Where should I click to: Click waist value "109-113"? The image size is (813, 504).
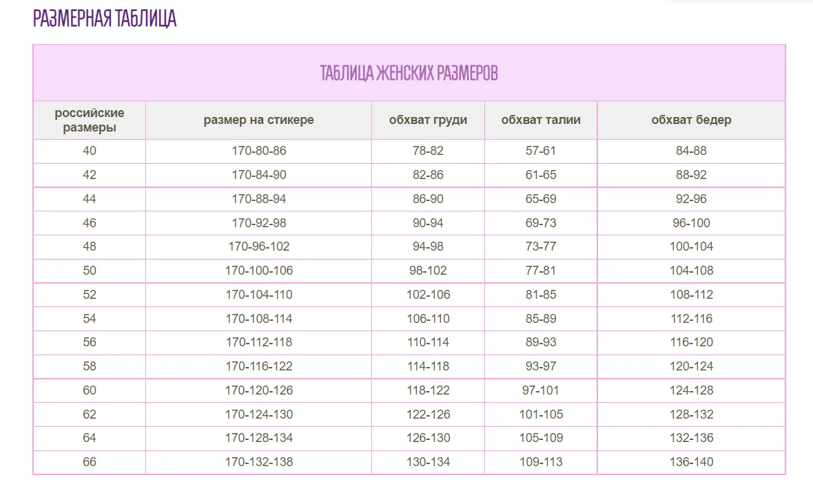541,462
